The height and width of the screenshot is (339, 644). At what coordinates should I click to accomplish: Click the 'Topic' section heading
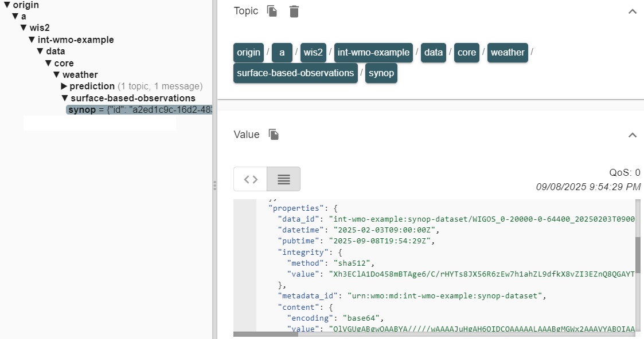(245, 11)
